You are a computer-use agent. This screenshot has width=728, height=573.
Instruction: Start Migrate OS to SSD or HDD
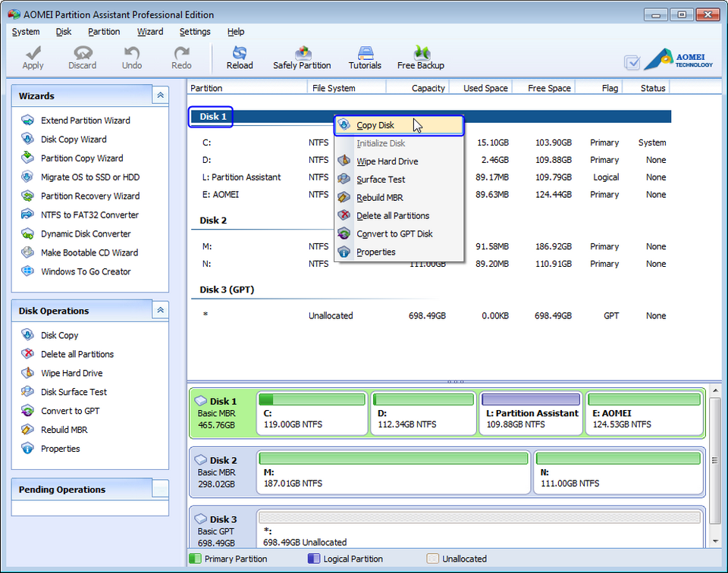tap(81, 177)
